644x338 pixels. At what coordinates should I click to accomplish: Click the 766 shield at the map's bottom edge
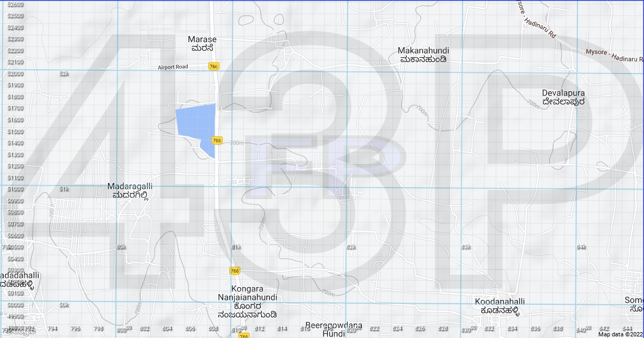tap(244, 336)
